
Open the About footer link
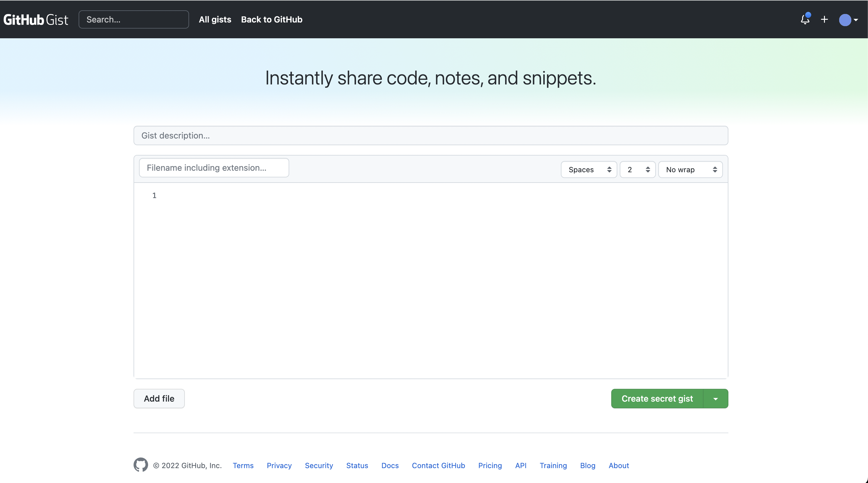[619, 465]
